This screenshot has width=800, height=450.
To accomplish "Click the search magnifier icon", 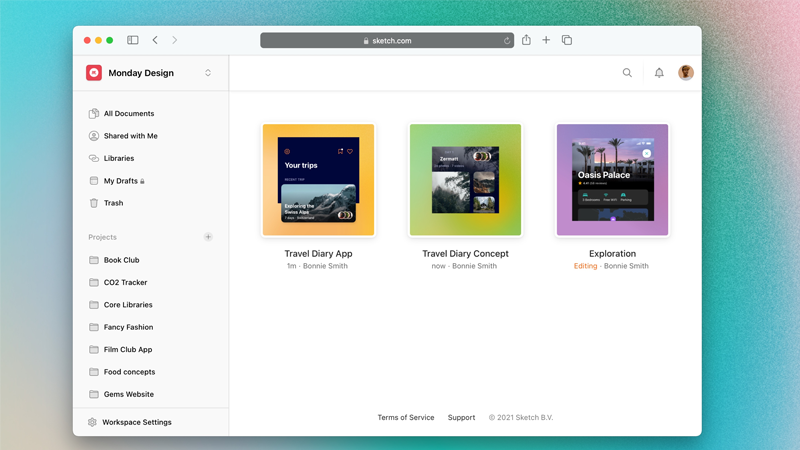I will 627,73.
